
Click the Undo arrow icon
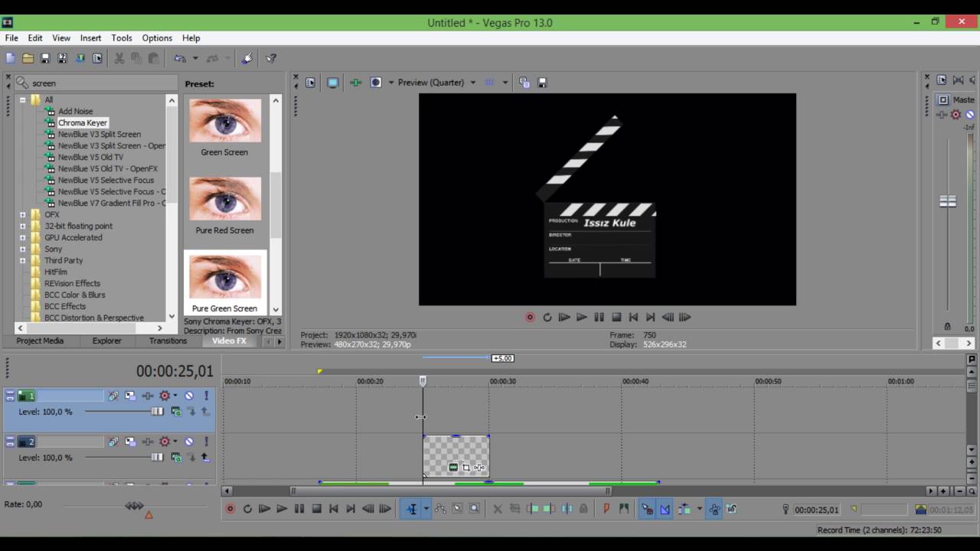pos(180,58)
